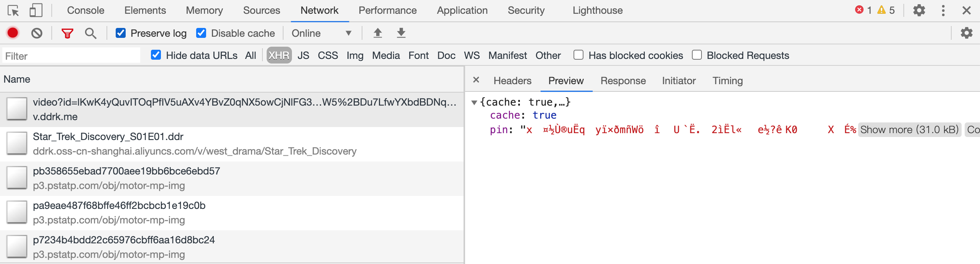Clear the network log

click(x=37, y=33)
